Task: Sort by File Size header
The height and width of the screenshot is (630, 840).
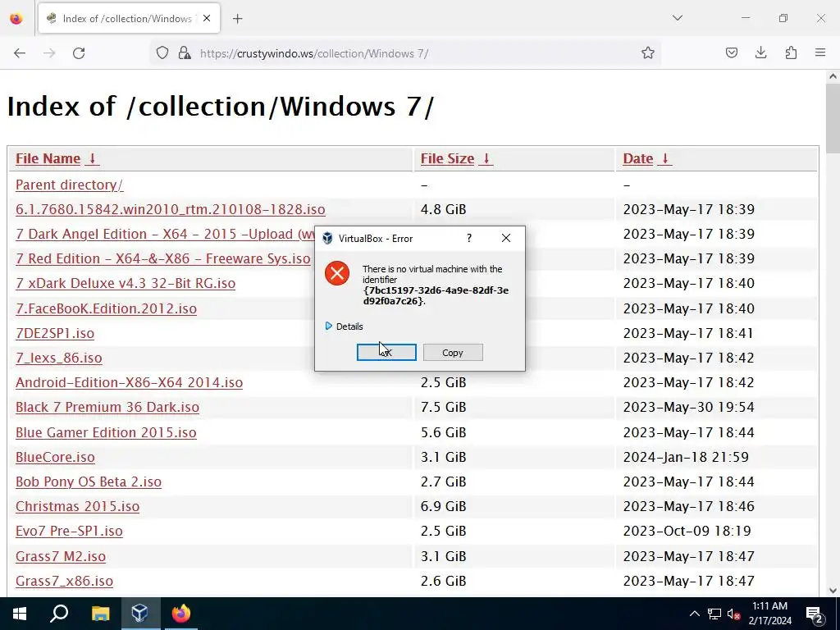Action: pos(447,158)
